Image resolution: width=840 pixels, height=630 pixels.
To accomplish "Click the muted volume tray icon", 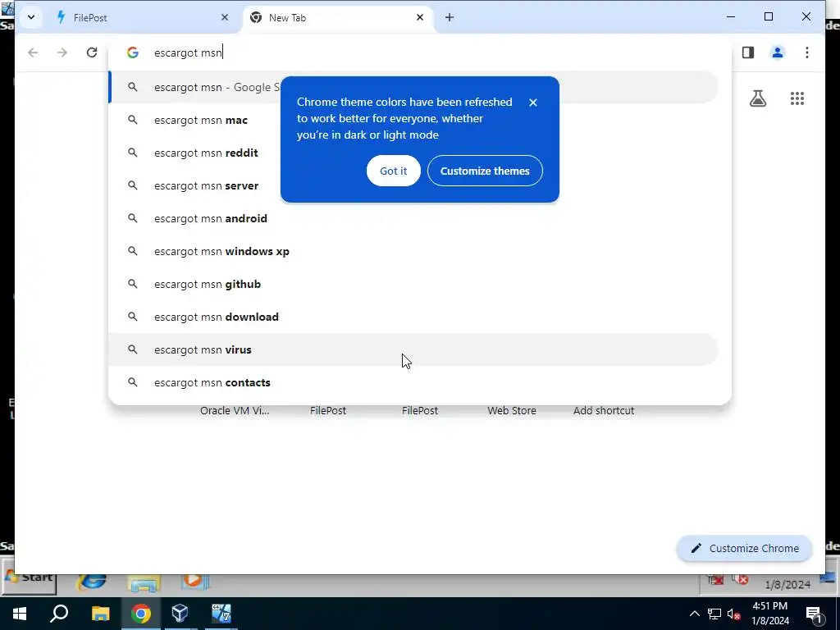I will (x=733, y=614).
